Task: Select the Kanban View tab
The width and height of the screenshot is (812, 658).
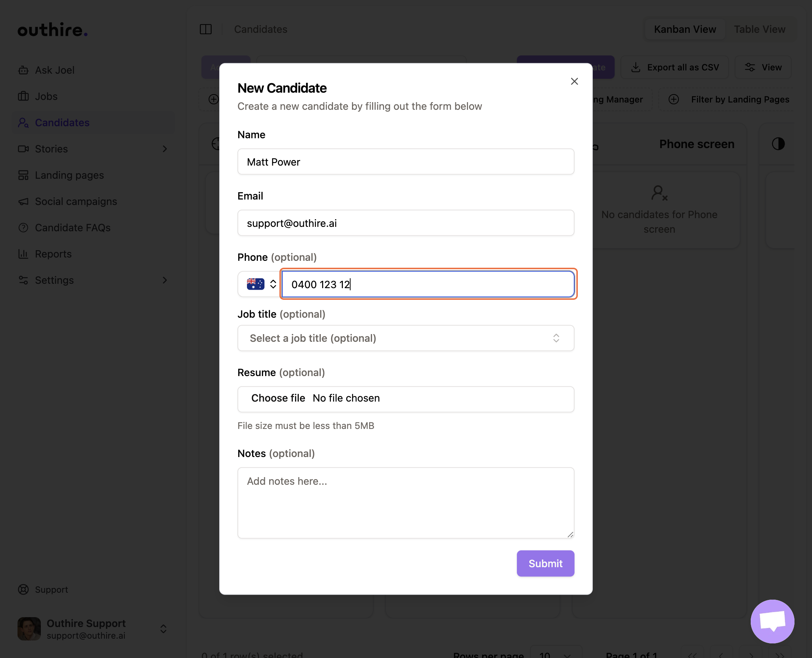Action: point(685,29)
